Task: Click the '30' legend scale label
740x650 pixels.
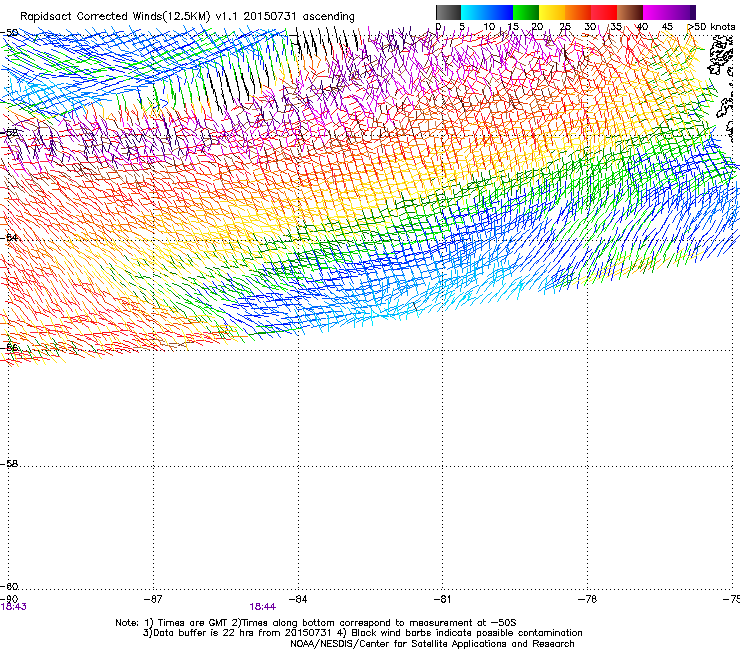Action: pyautogui.click(x=590, y=27)
